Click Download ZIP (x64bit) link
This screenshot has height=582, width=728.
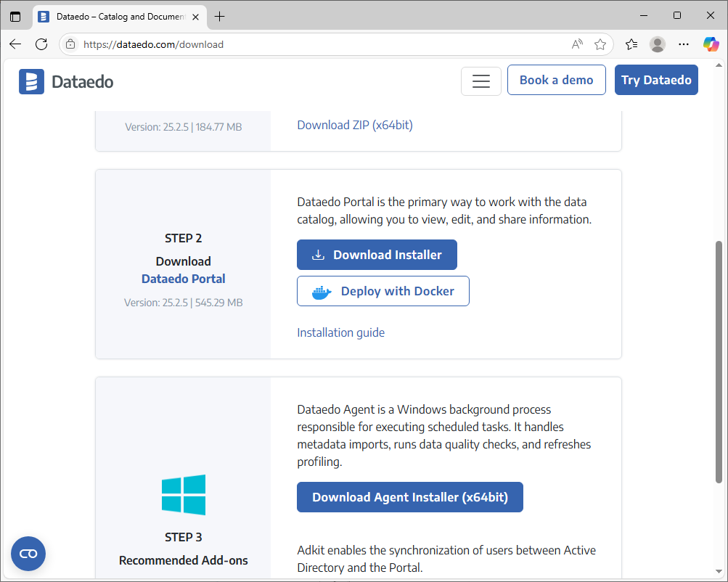(355, 125)
